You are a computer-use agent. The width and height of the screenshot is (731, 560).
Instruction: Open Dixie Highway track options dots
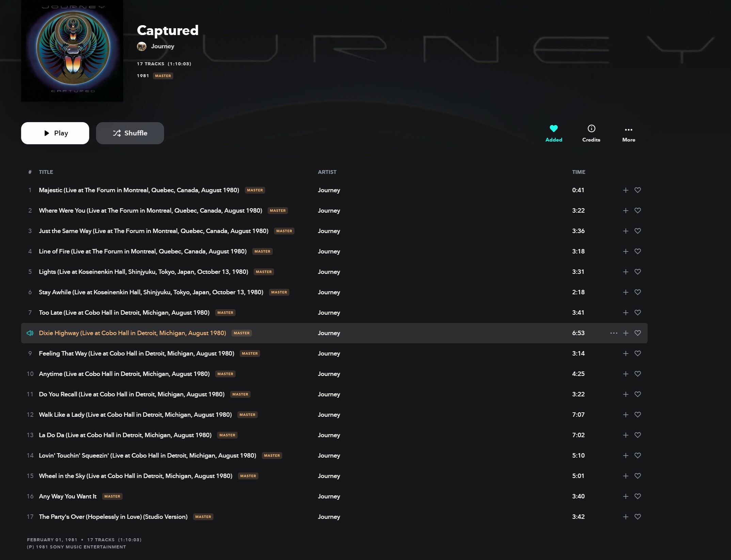point(614,333)
